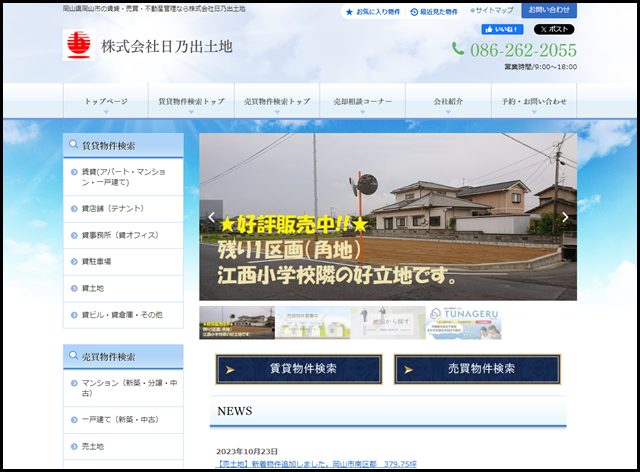Image resolution: width=640 pixels, height=472 pixels.
Task: Open 最近見た物件 link text
Action: pyautogui.click(x=439, y=12)
